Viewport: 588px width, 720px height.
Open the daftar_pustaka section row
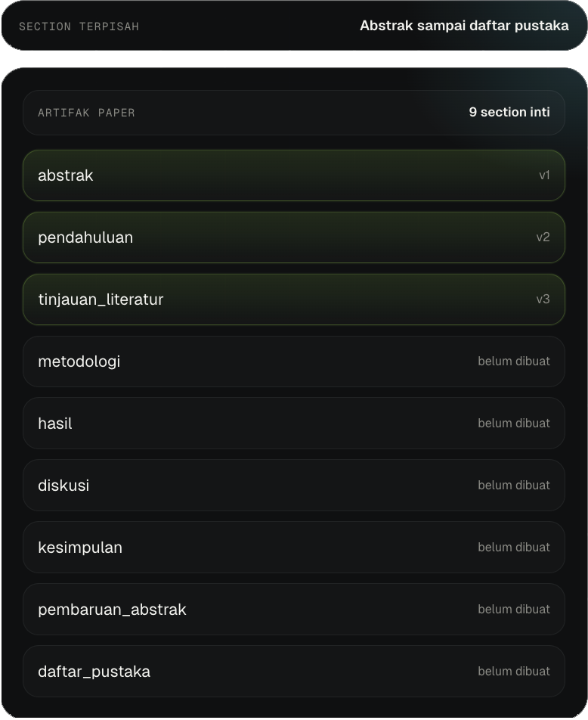point(294,672)
